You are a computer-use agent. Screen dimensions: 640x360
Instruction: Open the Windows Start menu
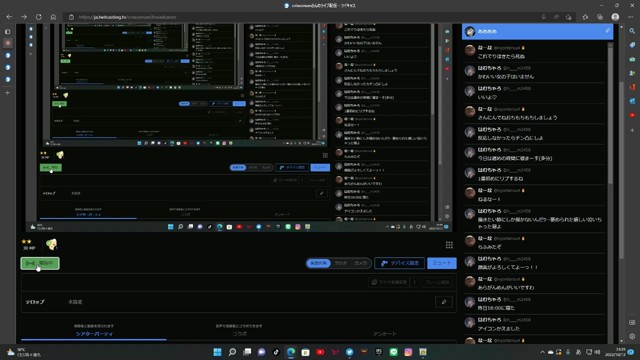click(218, 352)
